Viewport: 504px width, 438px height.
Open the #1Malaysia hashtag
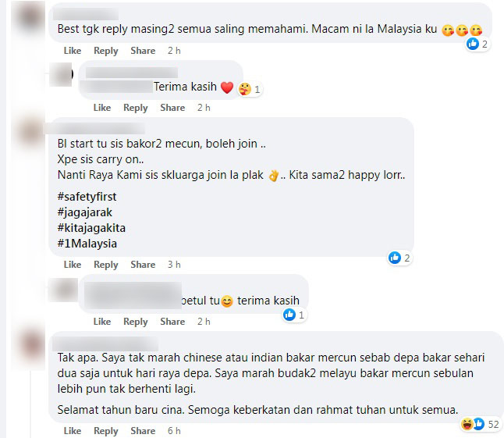point(87,244)
